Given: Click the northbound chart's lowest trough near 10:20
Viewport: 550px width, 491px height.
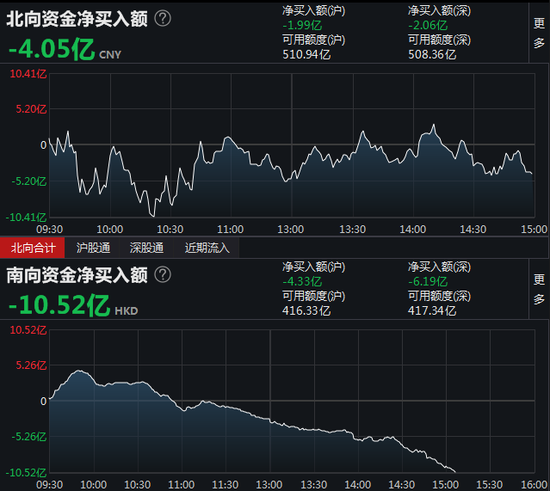Looking at the screenshot, I should [x=153, y=216].
